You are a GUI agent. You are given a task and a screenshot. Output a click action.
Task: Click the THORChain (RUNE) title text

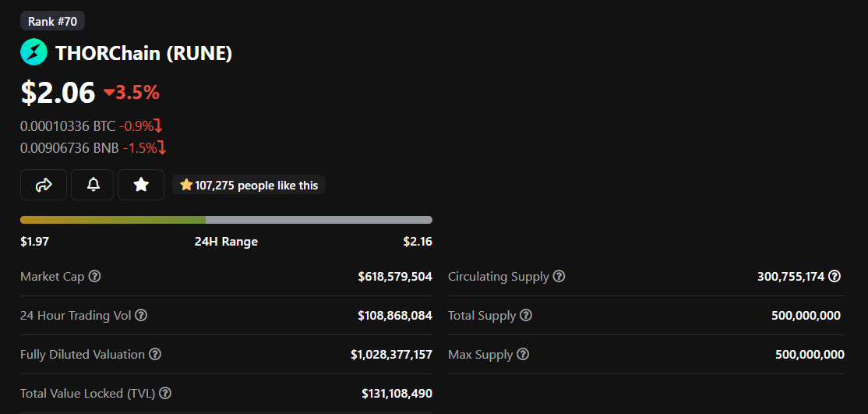[x=144, y=53]
